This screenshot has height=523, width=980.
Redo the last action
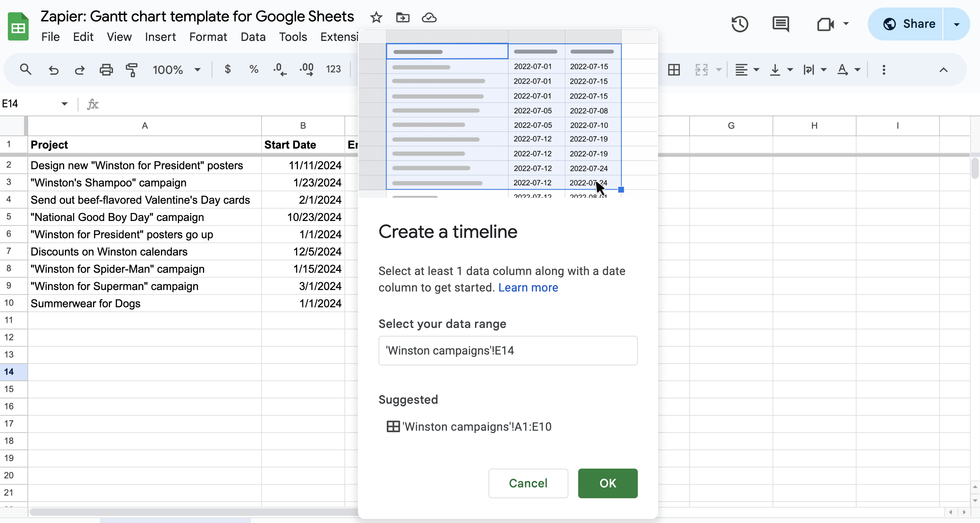[80, 70]
